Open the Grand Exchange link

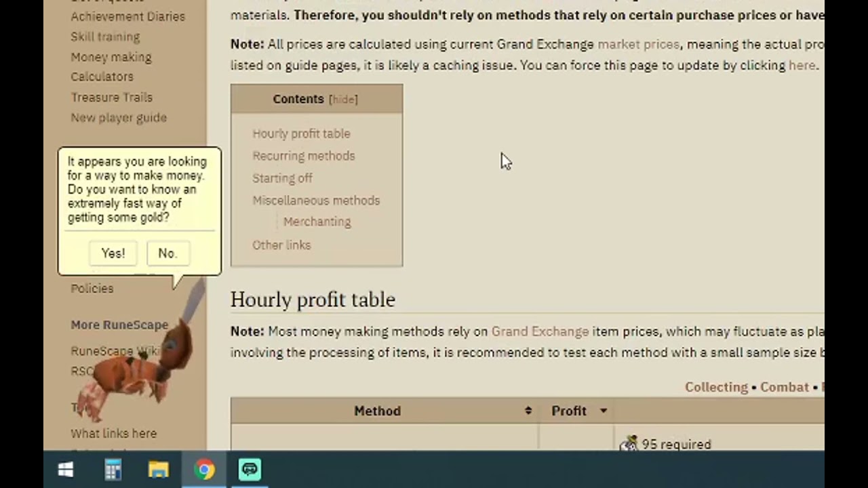(540, 331)
